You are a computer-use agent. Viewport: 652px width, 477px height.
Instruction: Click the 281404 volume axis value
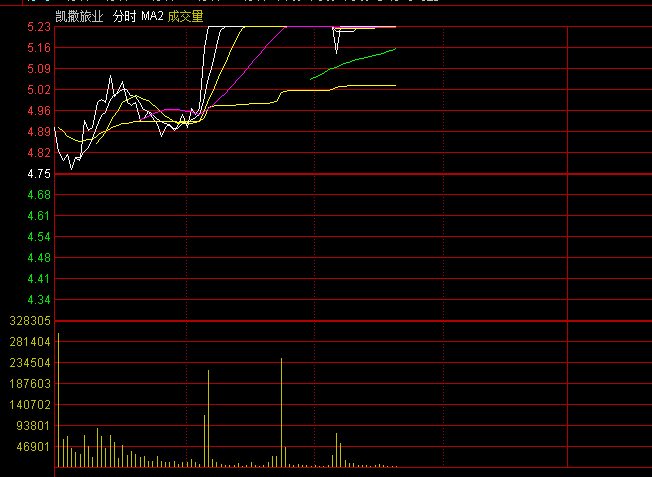[x=30, y=342]
